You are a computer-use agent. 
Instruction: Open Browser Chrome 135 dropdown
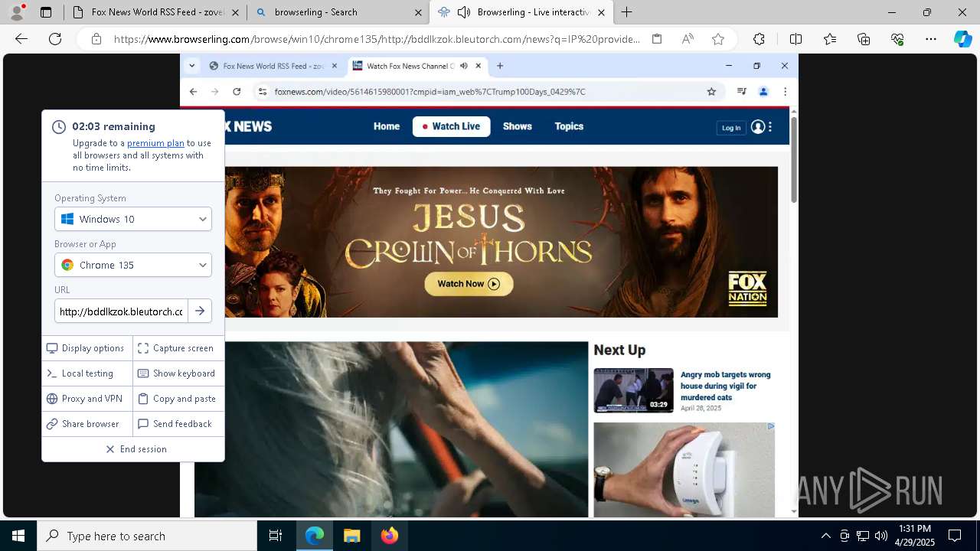tap(133, 265)
